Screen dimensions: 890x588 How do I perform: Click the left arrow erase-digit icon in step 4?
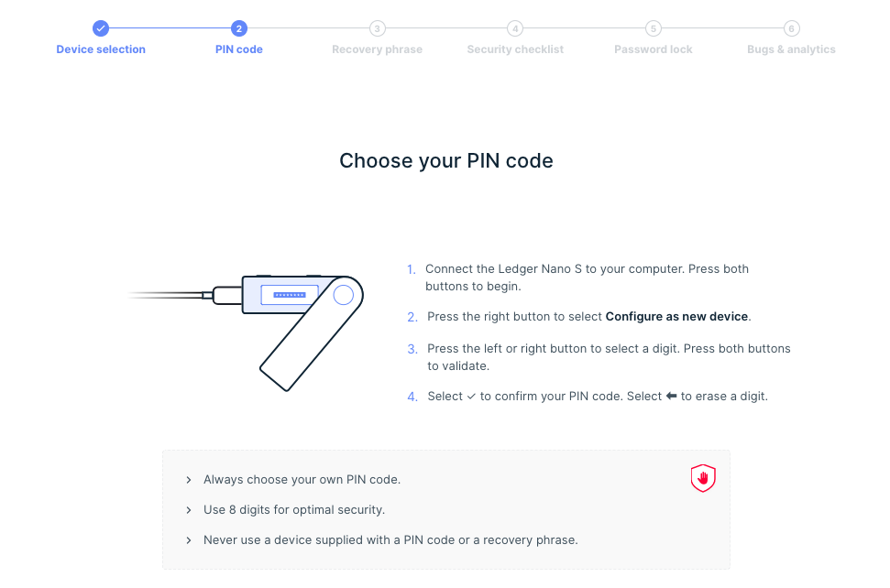671,397
